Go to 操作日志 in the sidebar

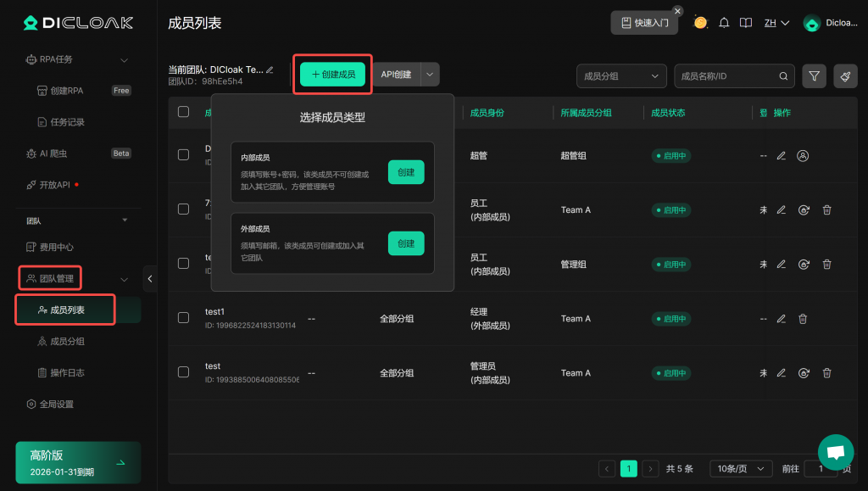[68, 372]
